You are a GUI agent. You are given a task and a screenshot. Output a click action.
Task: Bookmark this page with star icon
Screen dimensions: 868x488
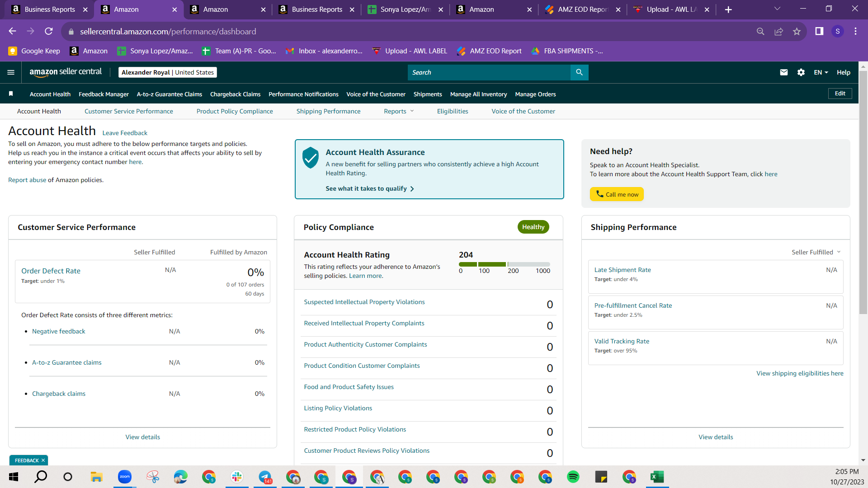pos(797,31)
